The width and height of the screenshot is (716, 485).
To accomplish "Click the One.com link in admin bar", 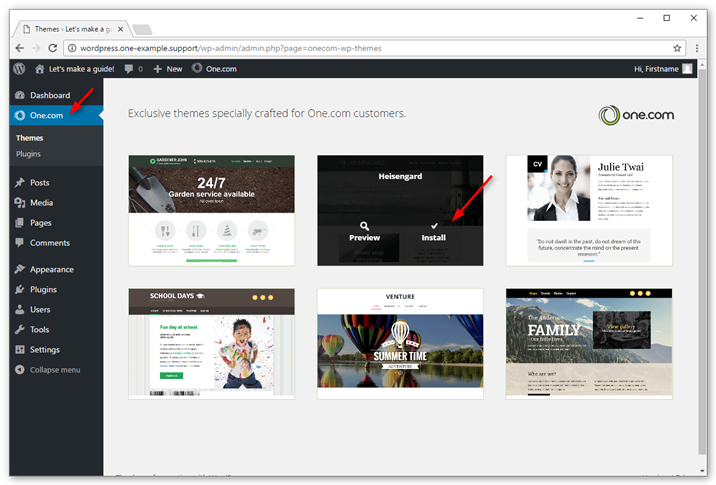I will click(221, 69).
